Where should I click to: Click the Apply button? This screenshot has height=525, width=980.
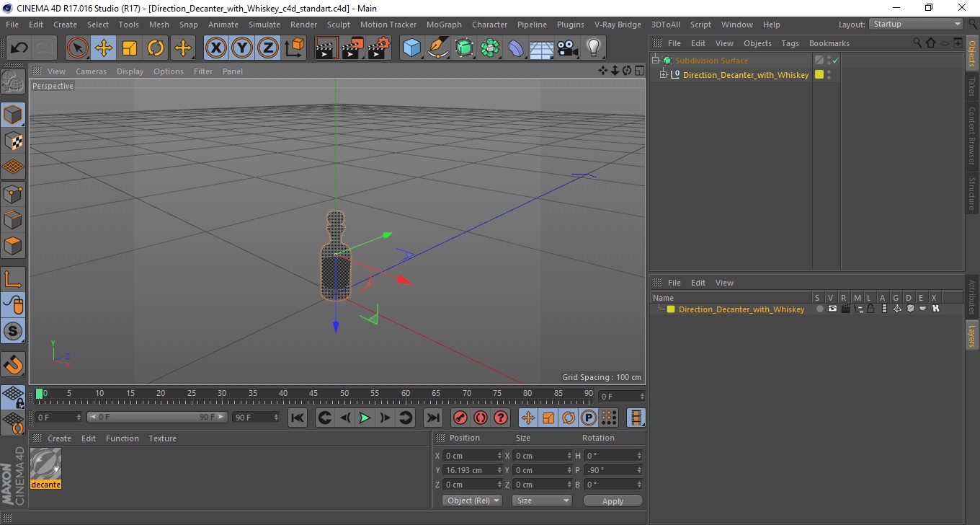click(612, 500)
